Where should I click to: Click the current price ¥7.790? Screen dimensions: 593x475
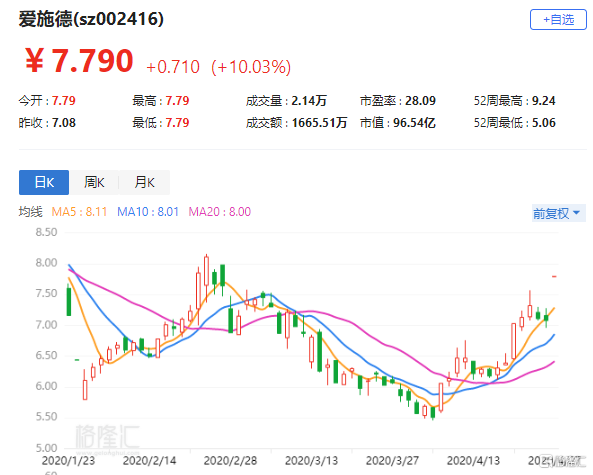[79, 61]
